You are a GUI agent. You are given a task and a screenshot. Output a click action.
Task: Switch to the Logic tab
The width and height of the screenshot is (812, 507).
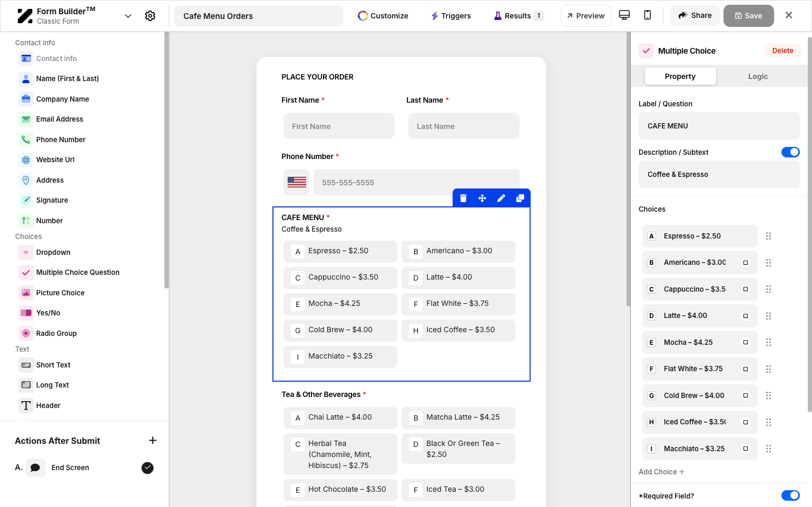click(x=758, y=76)
